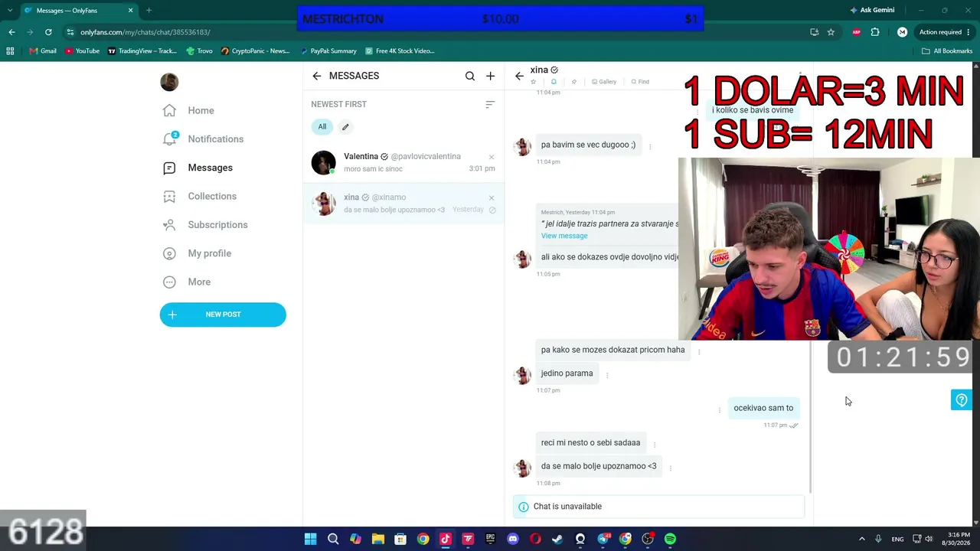The width and height of the screenshot is (980, 551).
Task: Bookmark this page with the star icon
Action: click(x=831, y=32)
